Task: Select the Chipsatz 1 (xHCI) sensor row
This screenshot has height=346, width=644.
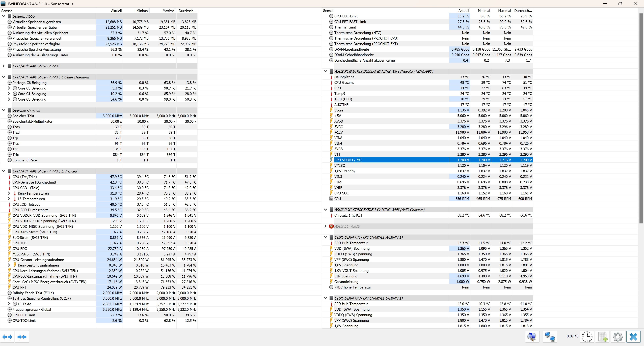Action: coord(348,215)
